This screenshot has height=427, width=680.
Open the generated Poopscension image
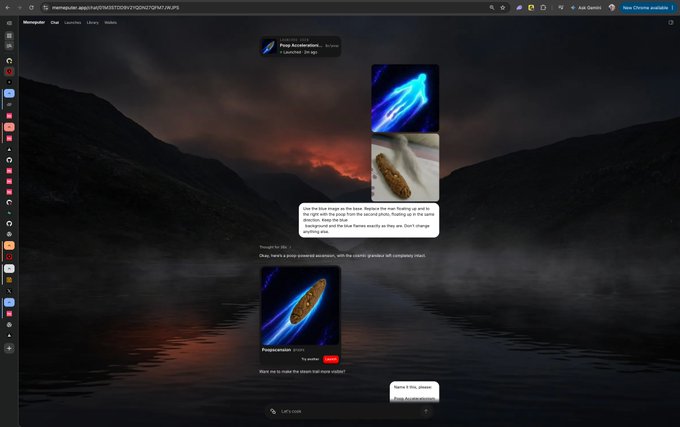[x=300, y=306]
